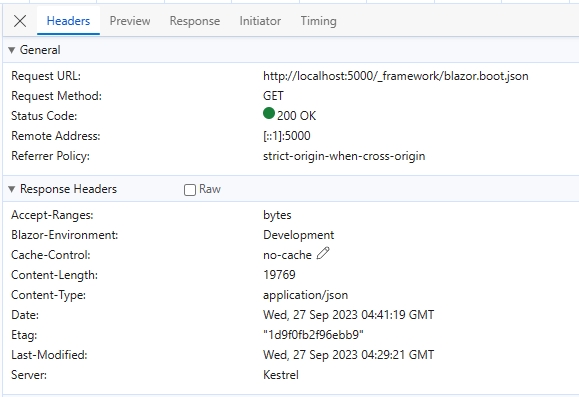The image size is (579, 397).
Task: Select Last-Modified value 04:29:21 GMT
Action: click(x=349, y=355)
